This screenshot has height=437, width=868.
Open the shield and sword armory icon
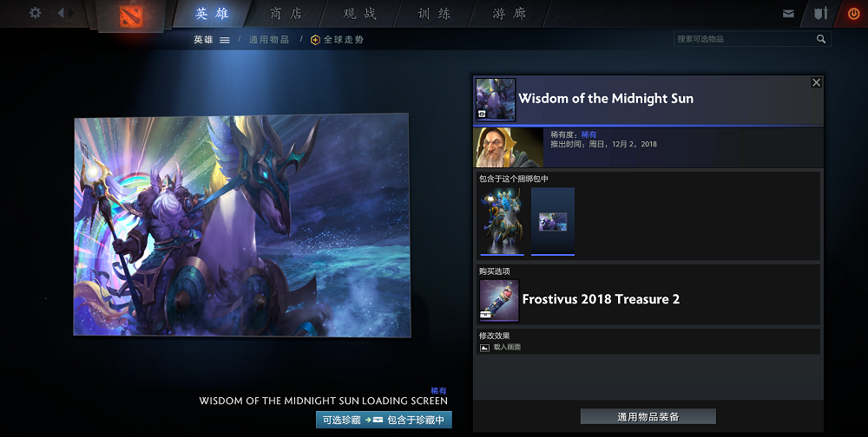click(x=820, y=14)
